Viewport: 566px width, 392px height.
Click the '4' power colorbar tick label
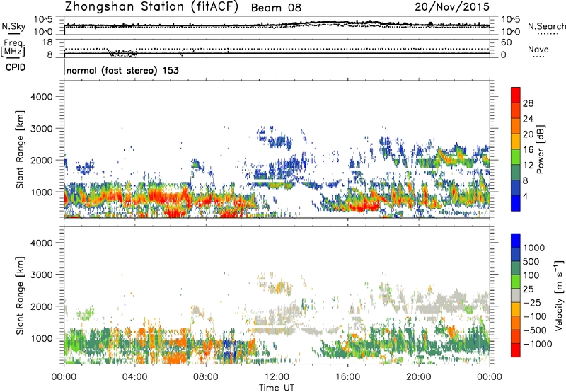click(x=525, y=196)
